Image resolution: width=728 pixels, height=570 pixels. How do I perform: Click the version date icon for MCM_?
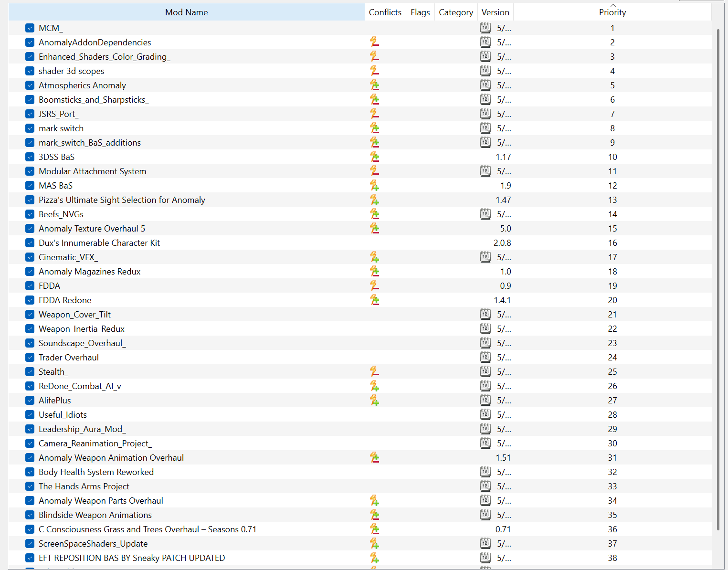(485, 28)
